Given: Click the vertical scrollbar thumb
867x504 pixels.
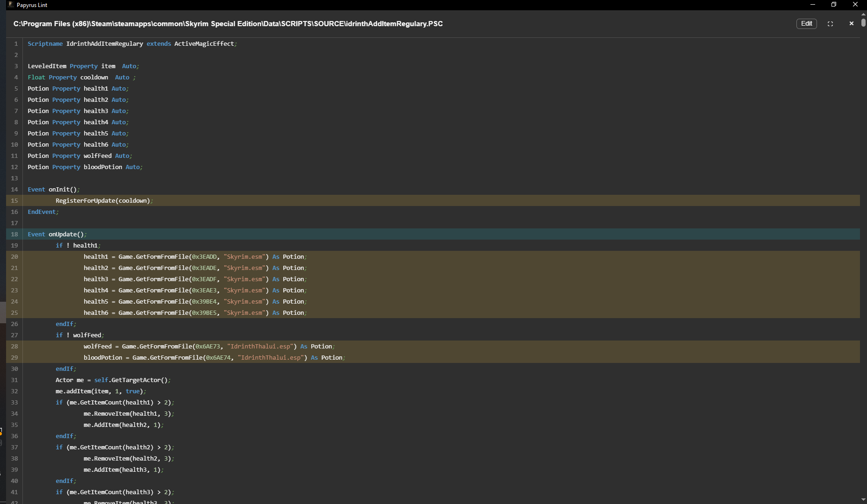Looking at the screenshot, I should 863,22.
